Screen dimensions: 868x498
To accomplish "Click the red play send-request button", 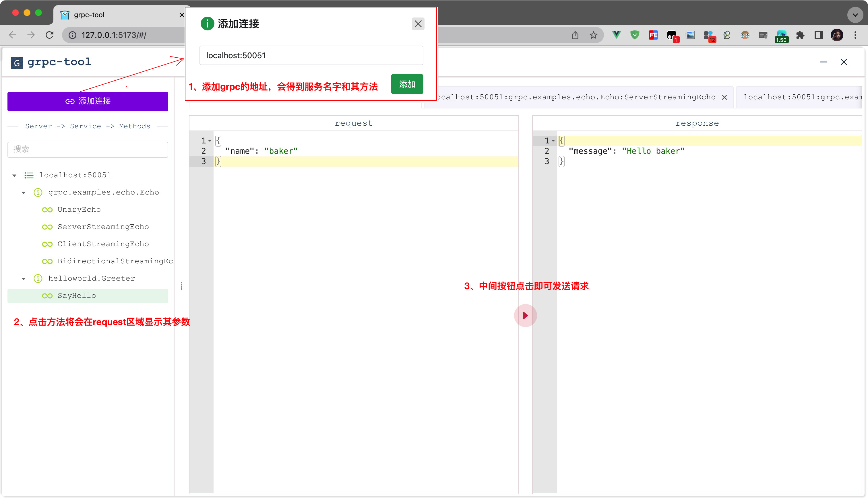I will [525, 315].
